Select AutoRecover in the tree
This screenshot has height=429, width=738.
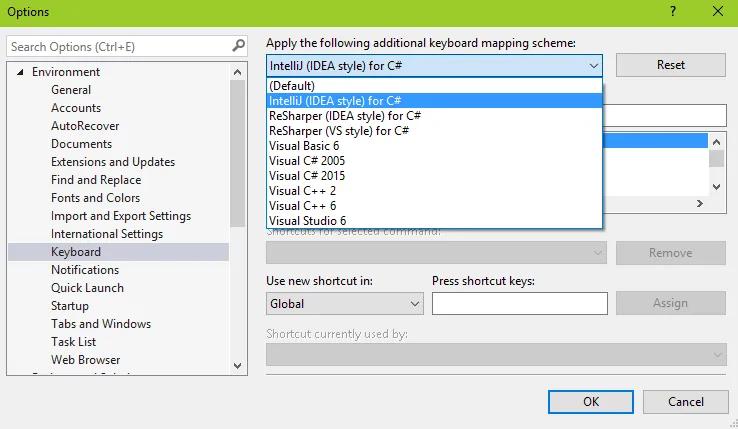tap(85, 126)
